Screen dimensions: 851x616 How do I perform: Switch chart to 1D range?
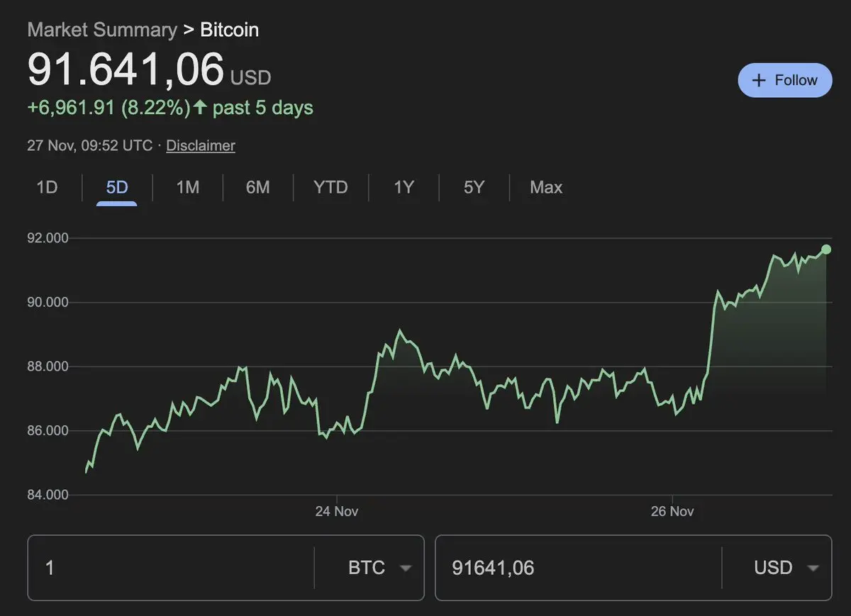point(47,187)
